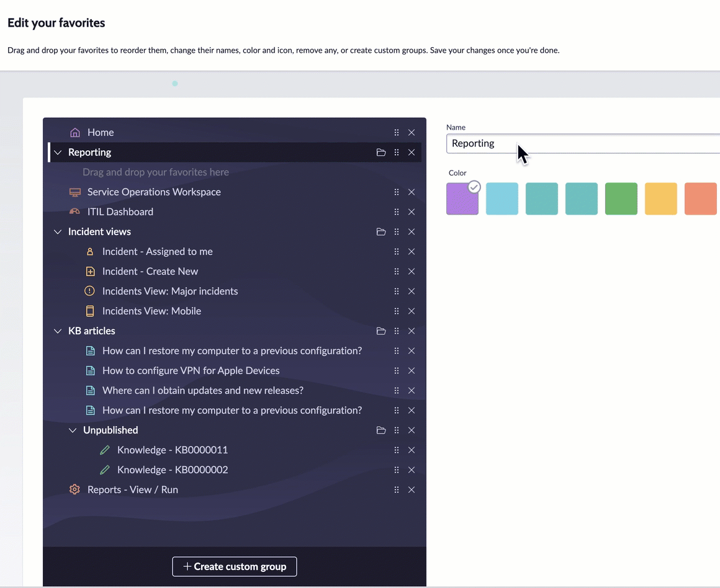The height and width of the screenshot is (588, 720).
Task: Click folder icon on Reporting group
Action: coord(381,153)
